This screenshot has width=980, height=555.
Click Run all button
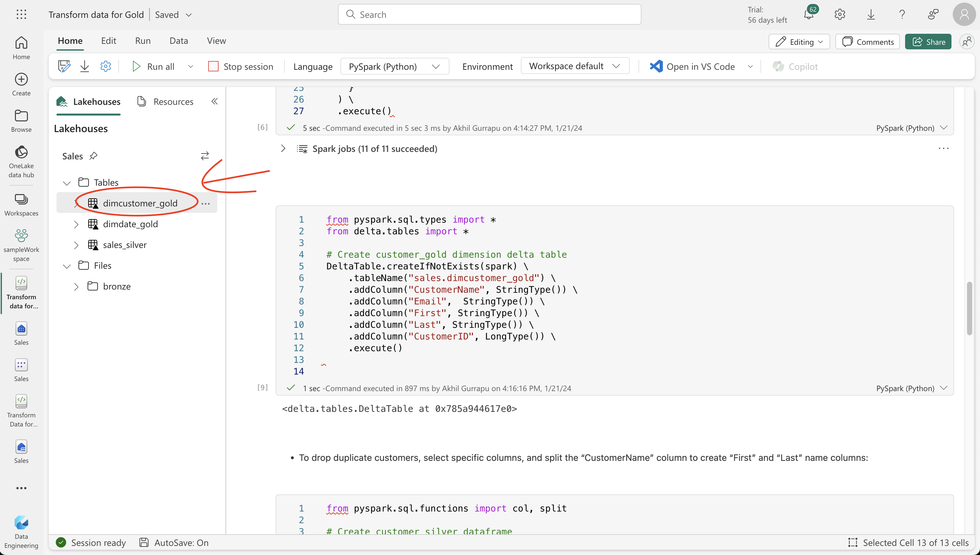[x=153, y=66]
